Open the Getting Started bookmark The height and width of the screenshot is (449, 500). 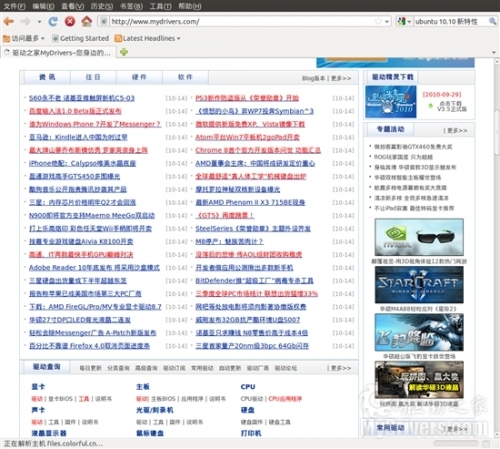tap(81, 38)
